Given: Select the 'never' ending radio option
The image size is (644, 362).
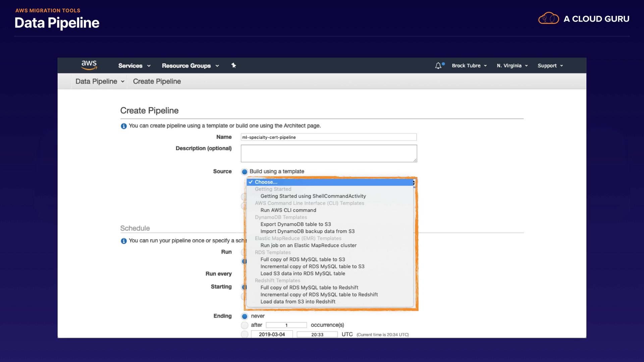Looking at the screenshot, I should click(x=245, y=316).
